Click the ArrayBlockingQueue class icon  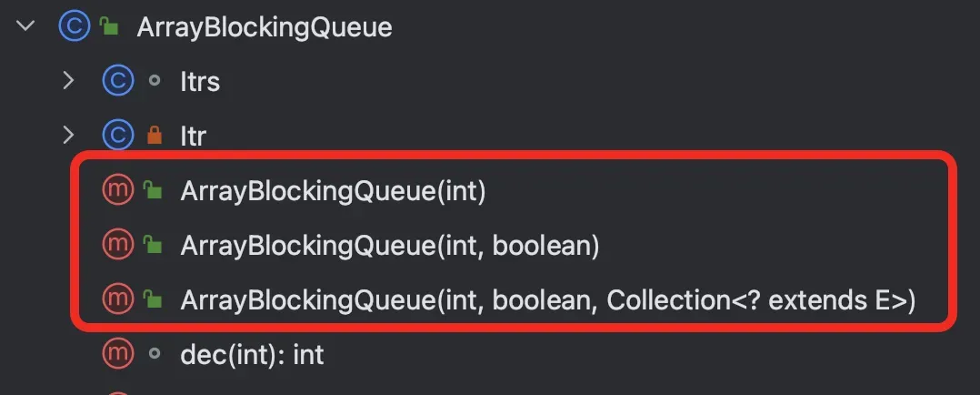[x=73, y=27]
